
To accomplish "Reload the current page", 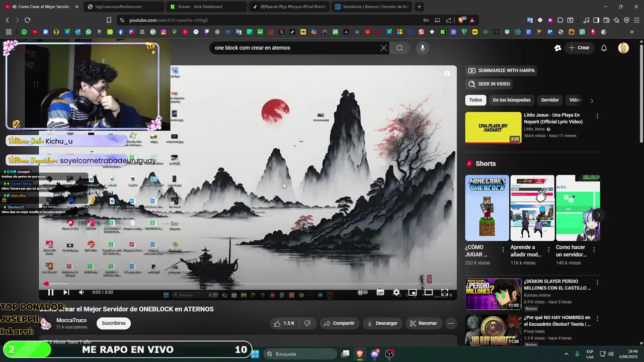I will coord(27,20).
